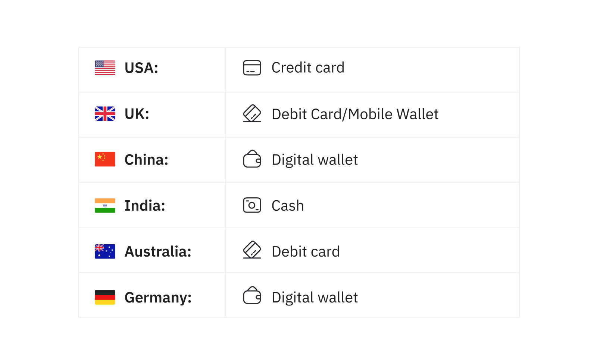This screenshot has height=364, width=597.
Task: Click the Australia flag icon
Action: click(105, 251)
